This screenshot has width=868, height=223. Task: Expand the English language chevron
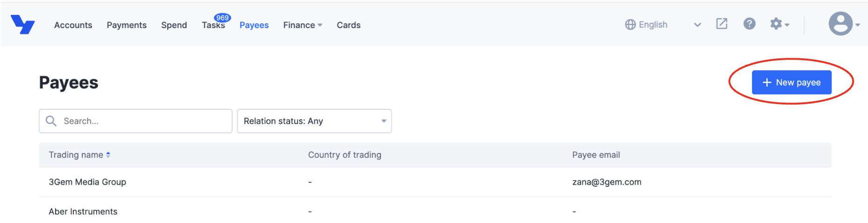697,25
